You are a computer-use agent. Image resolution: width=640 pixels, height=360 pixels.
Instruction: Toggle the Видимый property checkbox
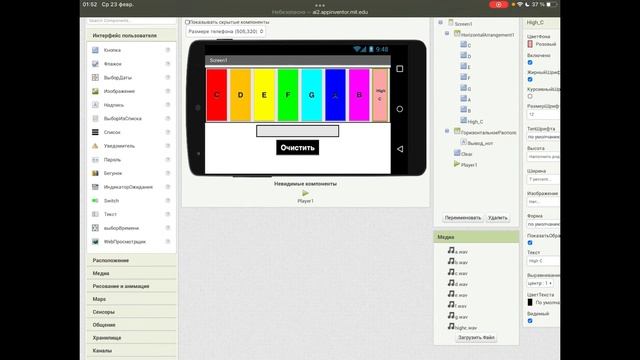[x=530, y=321]
